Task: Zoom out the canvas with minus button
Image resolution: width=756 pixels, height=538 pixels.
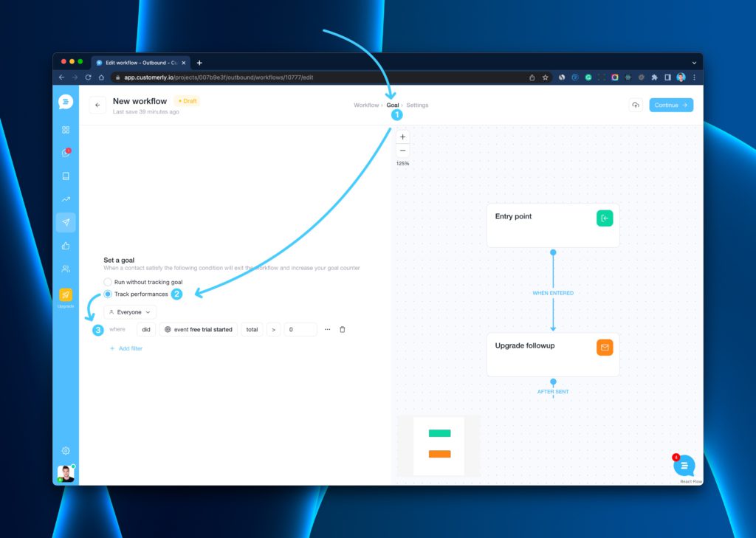Action: [402, 151]
